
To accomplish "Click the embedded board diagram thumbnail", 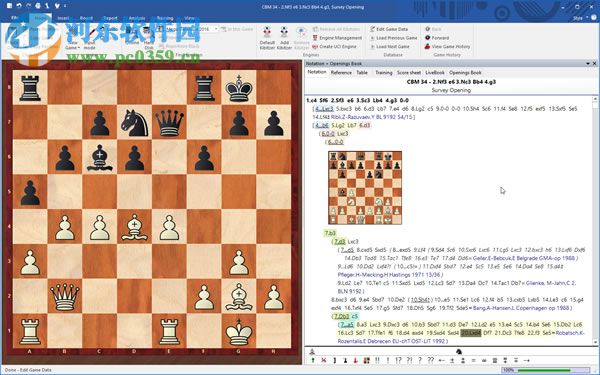I will point(365,188).
